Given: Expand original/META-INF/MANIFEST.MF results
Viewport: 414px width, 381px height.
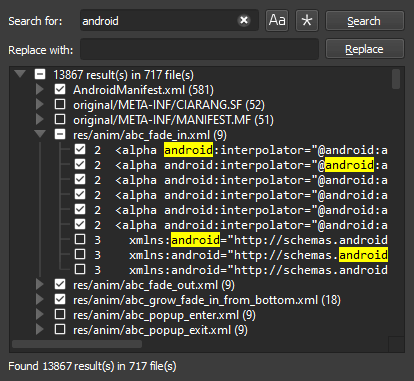Looking at the screenshot, I should (x=40, y=119).
